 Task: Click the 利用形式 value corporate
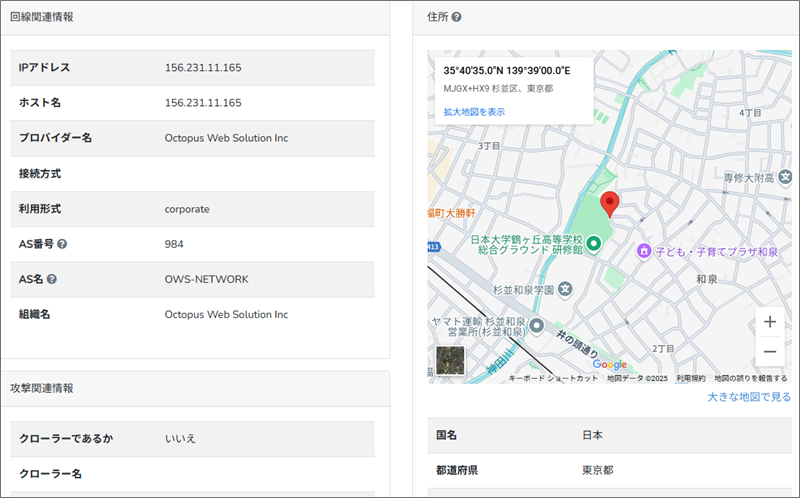pos(187,209)
